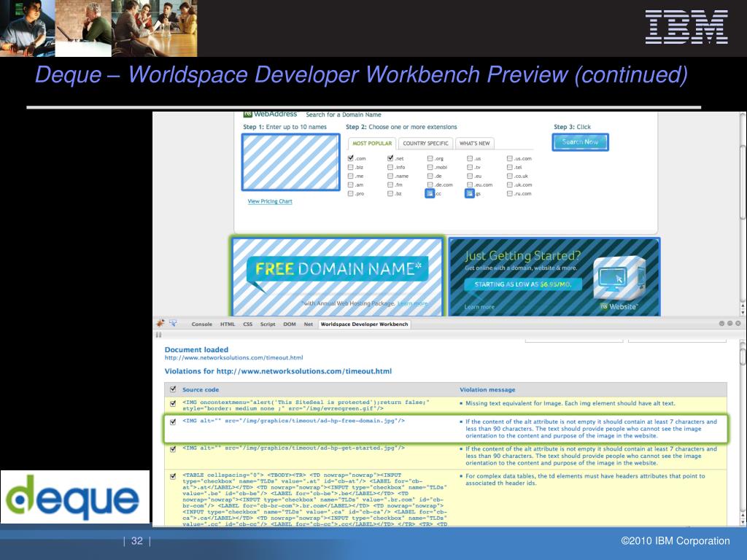The width and height of the screenshot is (747, 560).
Task: Click the Search Now button
Action: point(580,142)
